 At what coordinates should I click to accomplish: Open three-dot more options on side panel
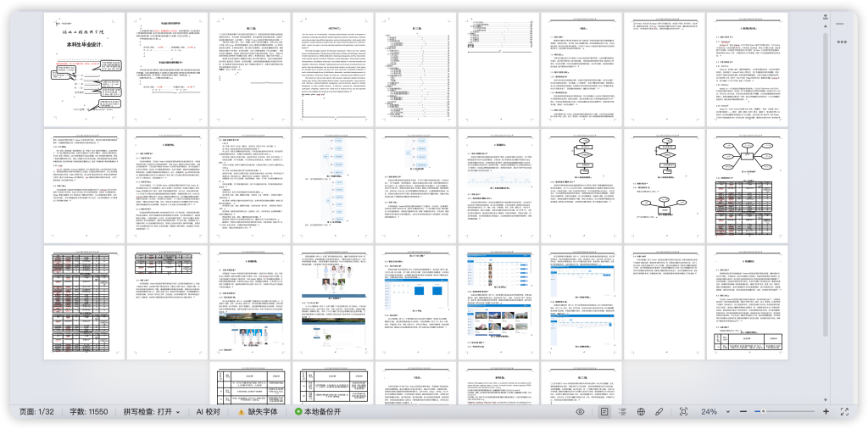point(842,42)
